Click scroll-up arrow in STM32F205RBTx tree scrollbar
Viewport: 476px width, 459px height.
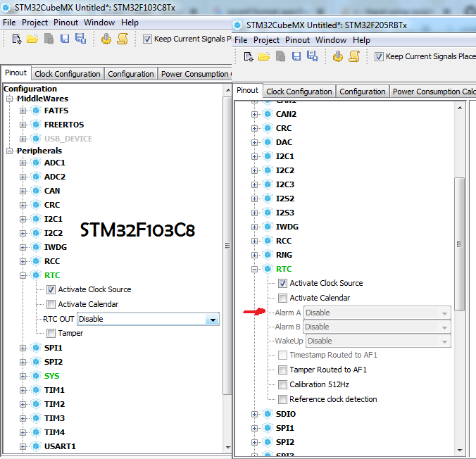click(x=460, y=108)
